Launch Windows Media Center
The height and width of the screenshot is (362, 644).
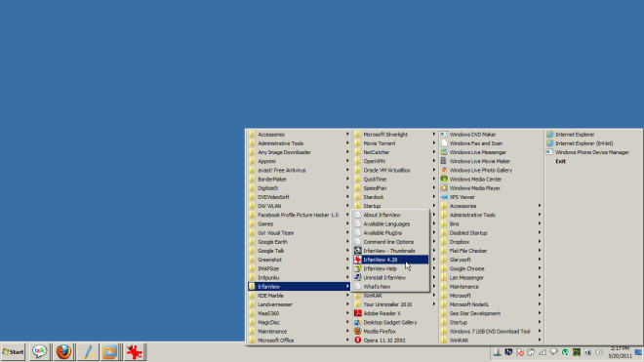(491, 180)
